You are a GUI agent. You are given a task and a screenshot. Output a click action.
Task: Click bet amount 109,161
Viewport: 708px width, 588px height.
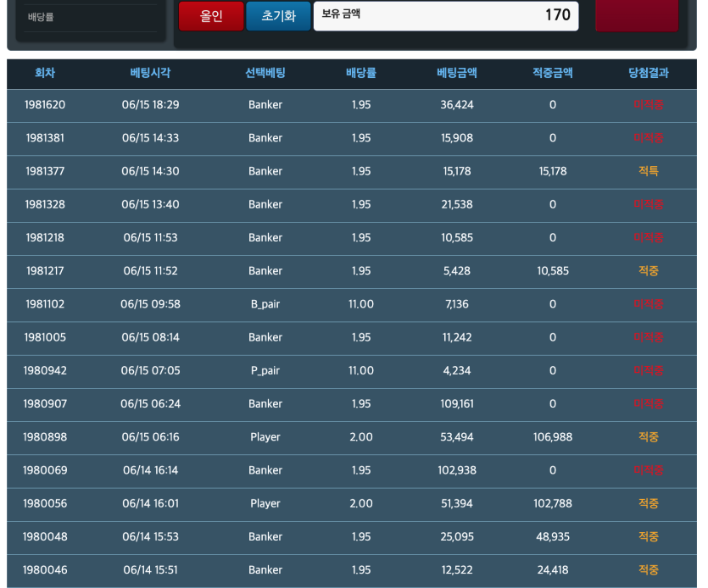click(457, 403)
